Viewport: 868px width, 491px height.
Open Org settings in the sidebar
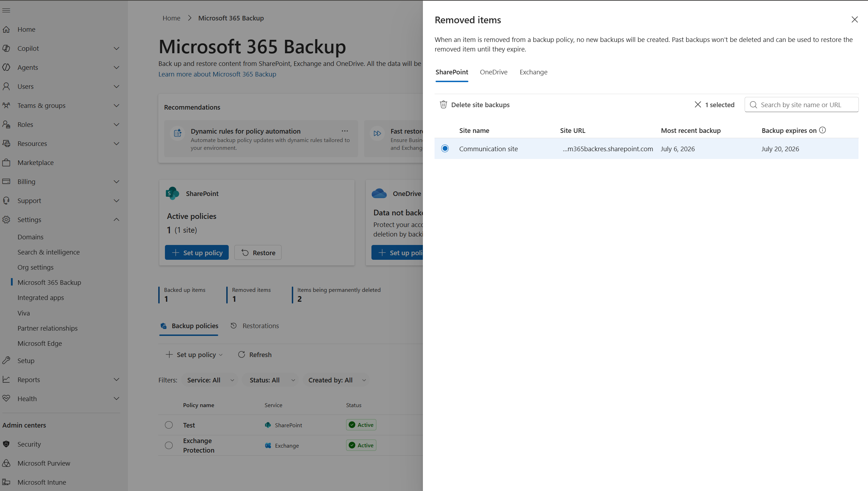point(36,267)
